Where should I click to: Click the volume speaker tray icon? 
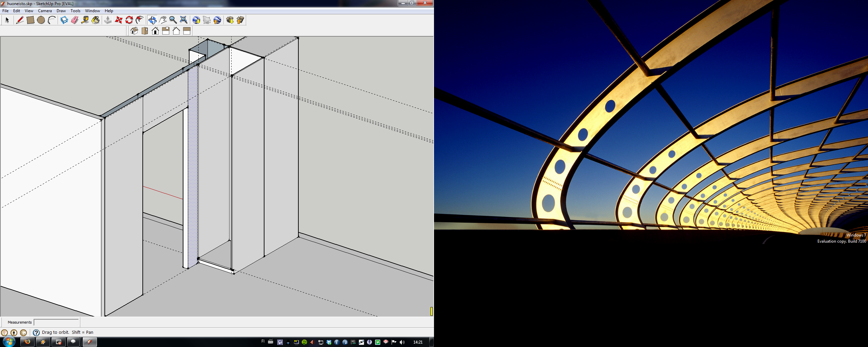tap(402, 342)
